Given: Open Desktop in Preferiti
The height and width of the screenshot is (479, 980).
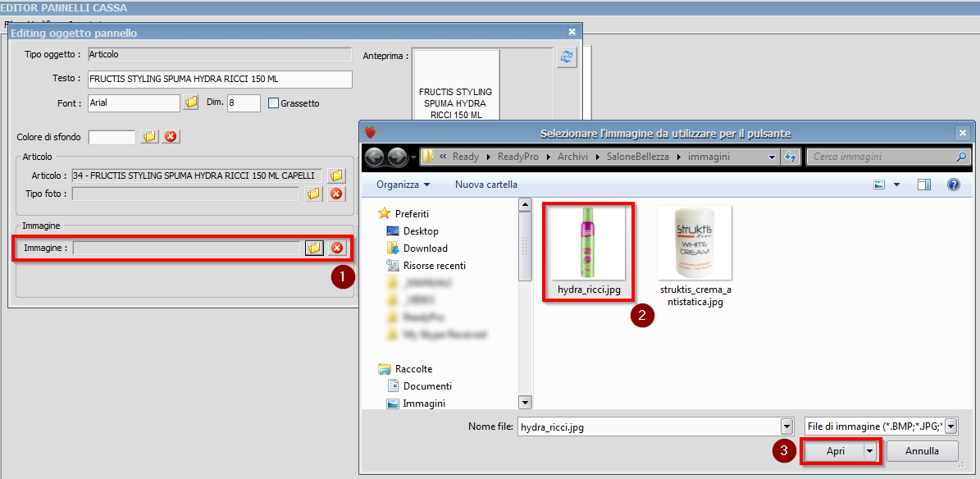Looking at the screenshot, I should pos(421,230).
